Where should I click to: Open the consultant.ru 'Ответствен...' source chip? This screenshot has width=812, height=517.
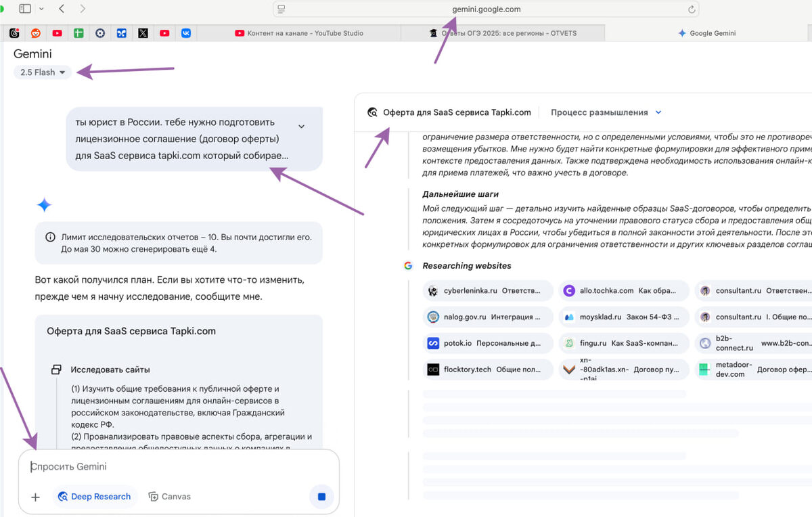tap(753, 291)
